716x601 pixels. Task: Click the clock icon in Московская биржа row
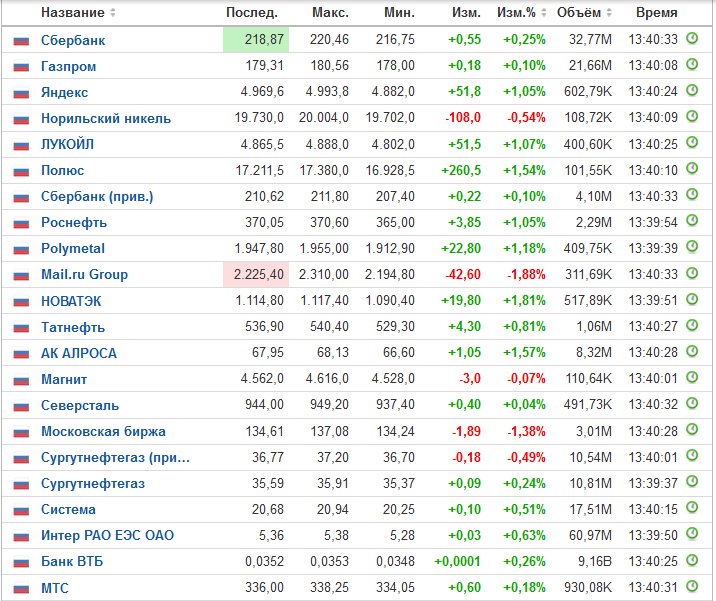[692, 429]
